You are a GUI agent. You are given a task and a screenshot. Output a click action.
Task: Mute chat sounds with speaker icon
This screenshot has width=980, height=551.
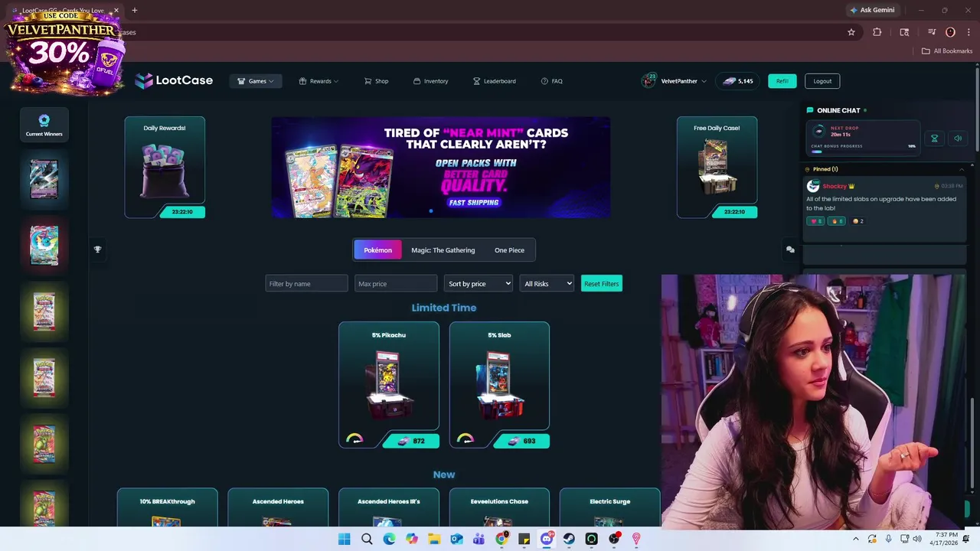point(958,139)
